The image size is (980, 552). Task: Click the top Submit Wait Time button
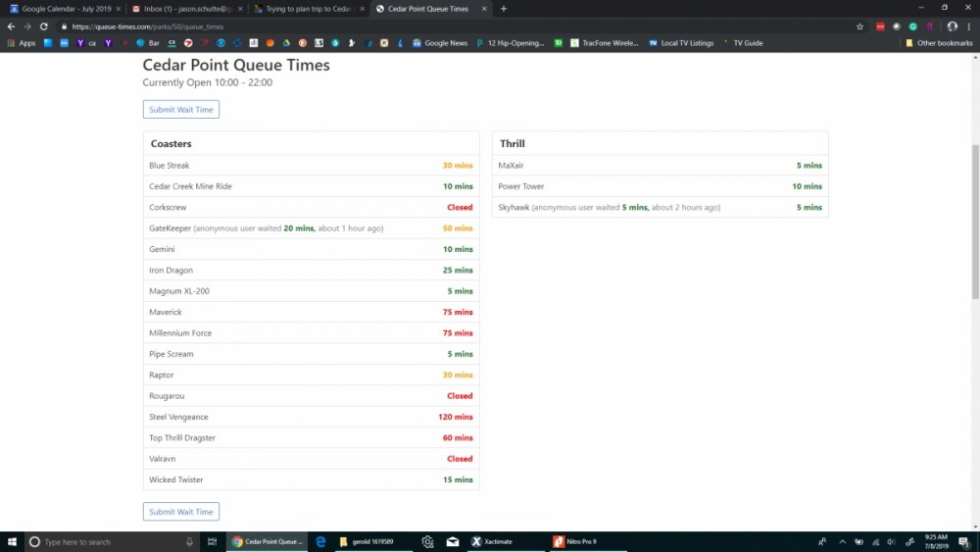tap(181, 110)
